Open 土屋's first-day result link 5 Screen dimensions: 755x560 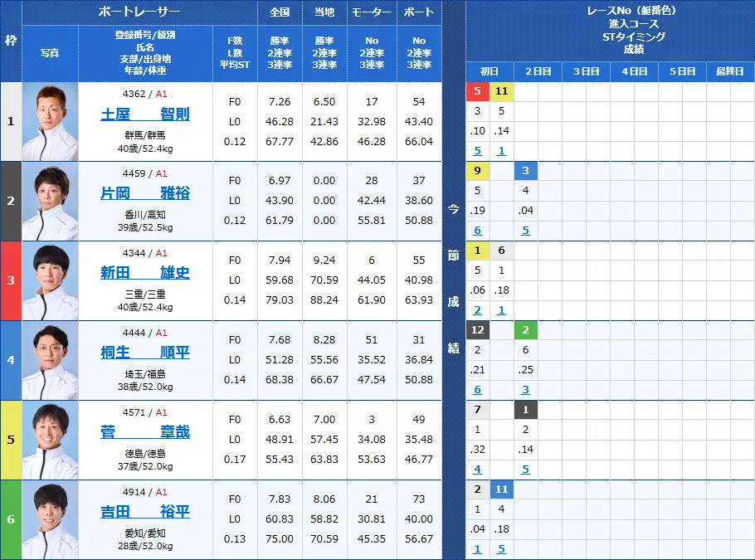[x=477, y=151]
